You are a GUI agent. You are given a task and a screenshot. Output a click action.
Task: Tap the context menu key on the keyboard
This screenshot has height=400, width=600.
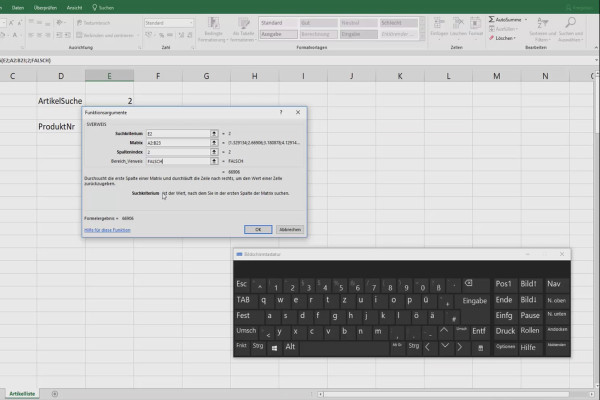point(481,348)
